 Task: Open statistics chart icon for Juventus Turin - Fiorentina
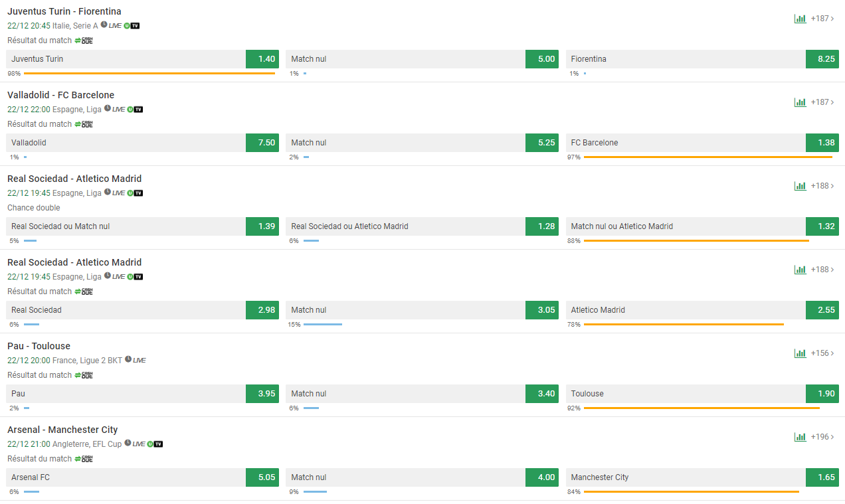click(800, 19)
